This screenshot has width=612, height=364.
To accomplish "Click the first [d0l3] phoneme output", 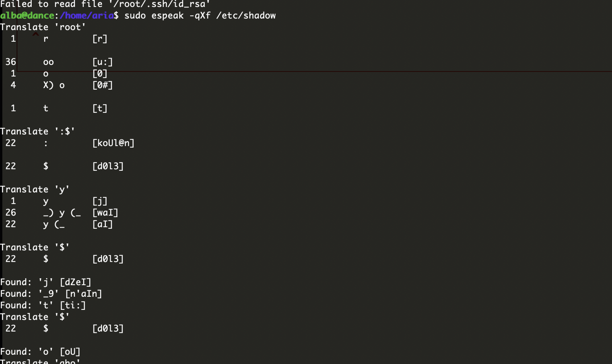I will click(x=108, y=166).
